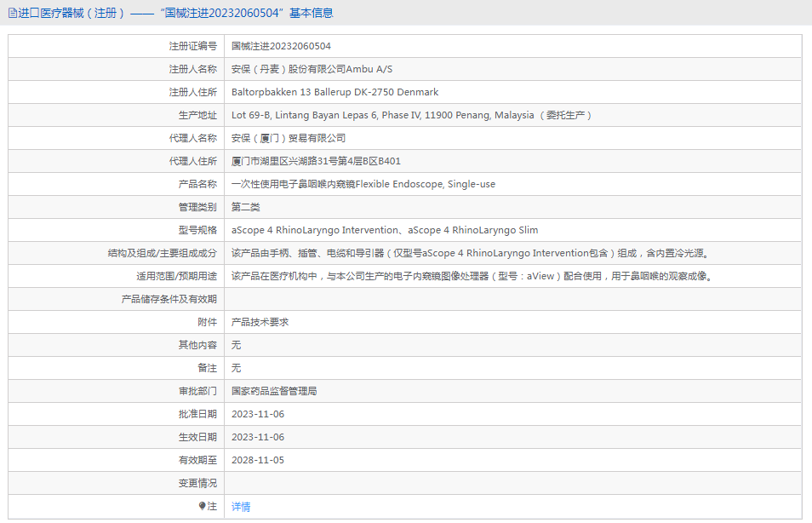The image size is (812, 523).
Task: Click the 管理类别 label
Action: (x=197, y=207)
